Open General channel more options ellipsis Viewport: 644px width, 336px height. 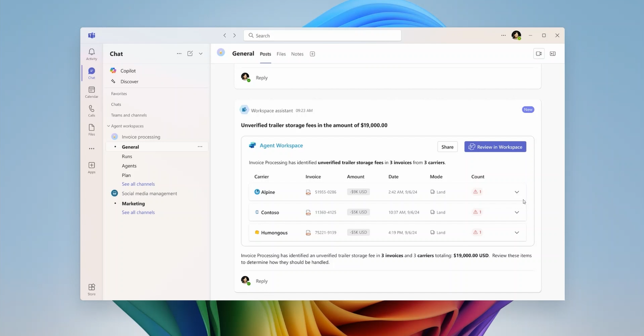point(200,147)
